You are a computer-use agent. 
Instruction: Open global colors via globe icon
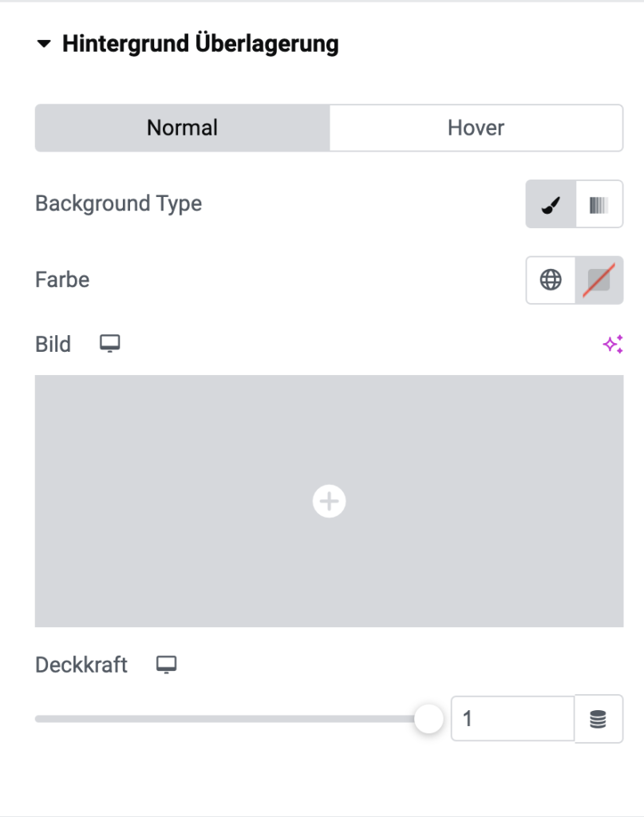551,280
